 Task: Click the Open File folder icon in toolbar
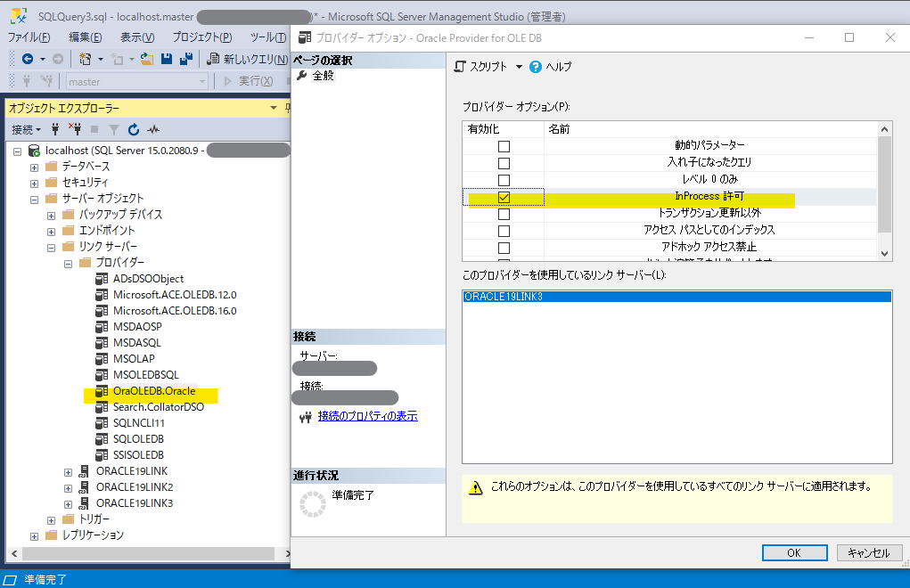pyautogui.click(x=144, y=59)
